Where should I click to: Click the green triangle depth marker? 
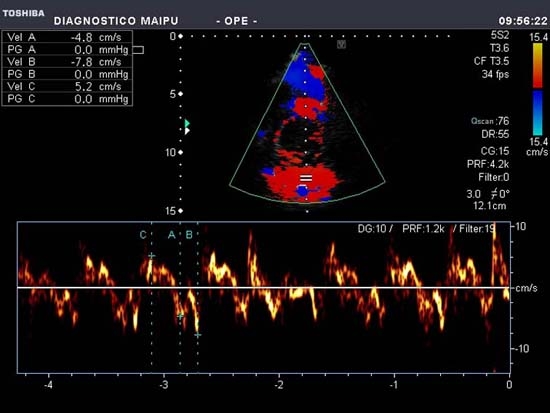[x=187, y=123]
